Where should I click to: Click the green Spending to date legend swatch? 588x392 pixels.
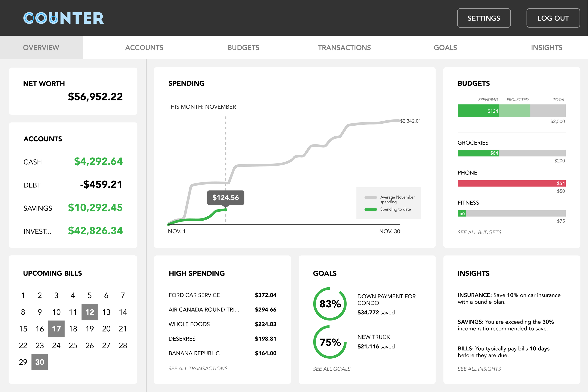click(x=370, y=210)
